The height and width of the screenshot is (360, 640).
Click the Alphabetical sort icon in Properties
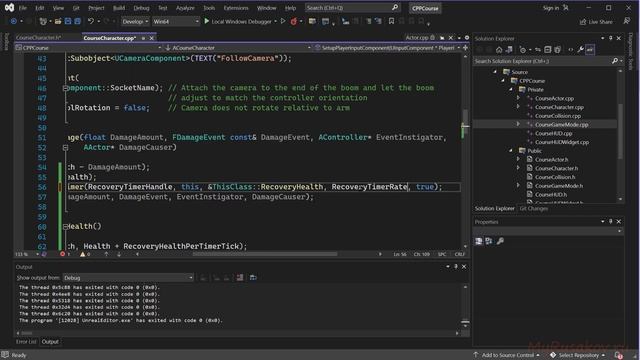[489, 241]
